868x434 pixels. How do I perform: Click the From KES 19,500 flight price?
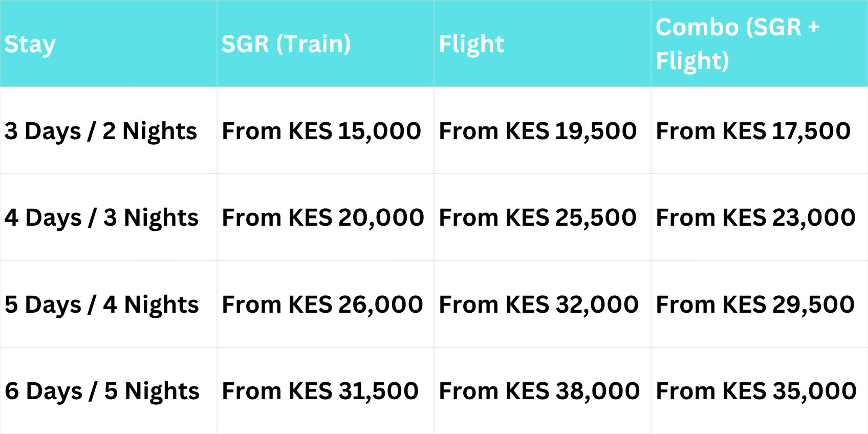(x=538, y=131)
